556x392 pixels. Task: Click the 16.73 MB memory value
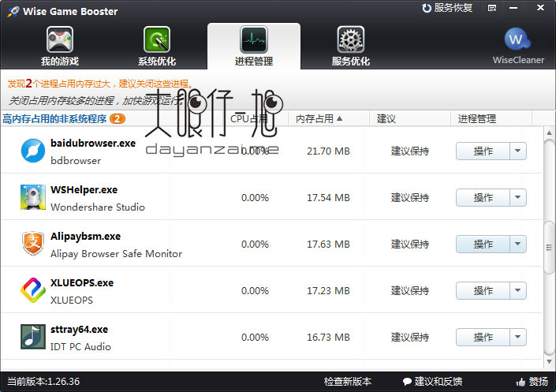click(x=328, y=337)
